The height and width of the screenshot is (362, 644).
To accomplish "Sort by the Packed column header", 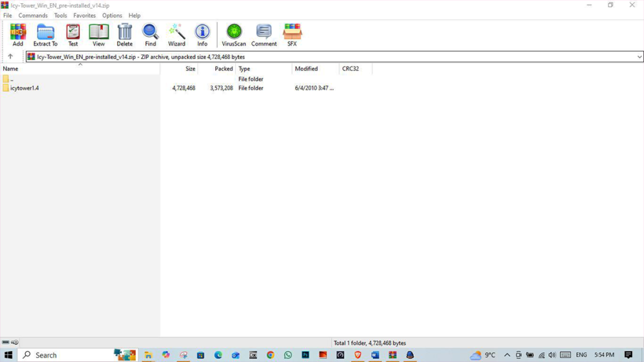I will tap(217, 69).
